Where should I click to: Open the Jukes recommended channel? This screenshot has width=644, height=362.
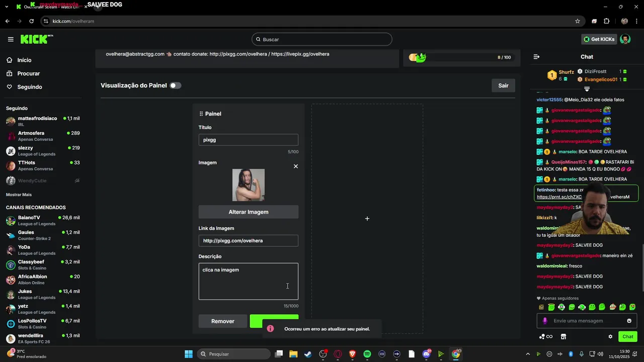(43, 294)
